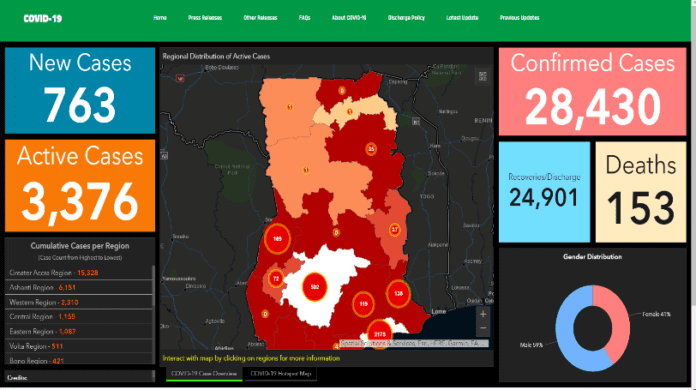Zoom out the map with minus button

click(483, 328)
